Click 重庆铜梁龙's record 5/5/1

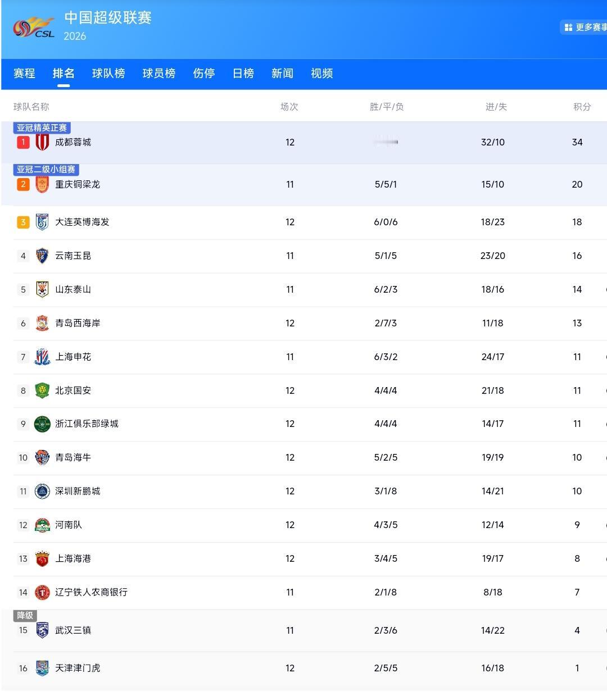tap(386, 184)
